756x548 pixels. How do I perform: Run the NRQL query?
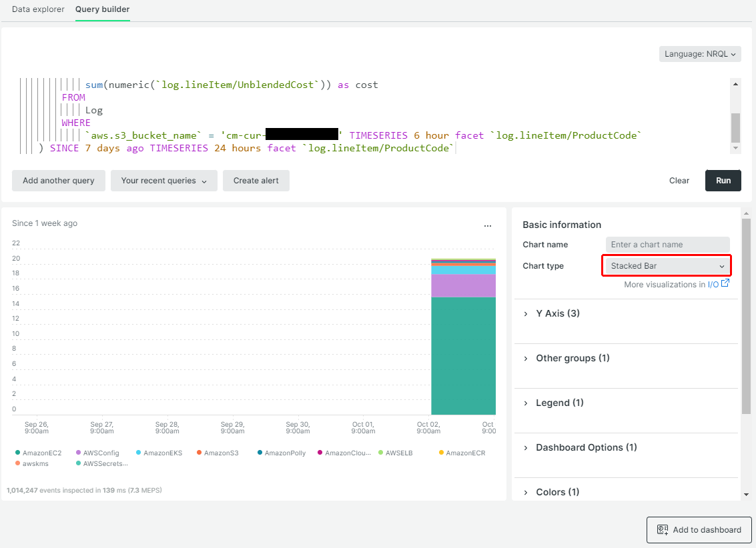[x=723, y=181]
